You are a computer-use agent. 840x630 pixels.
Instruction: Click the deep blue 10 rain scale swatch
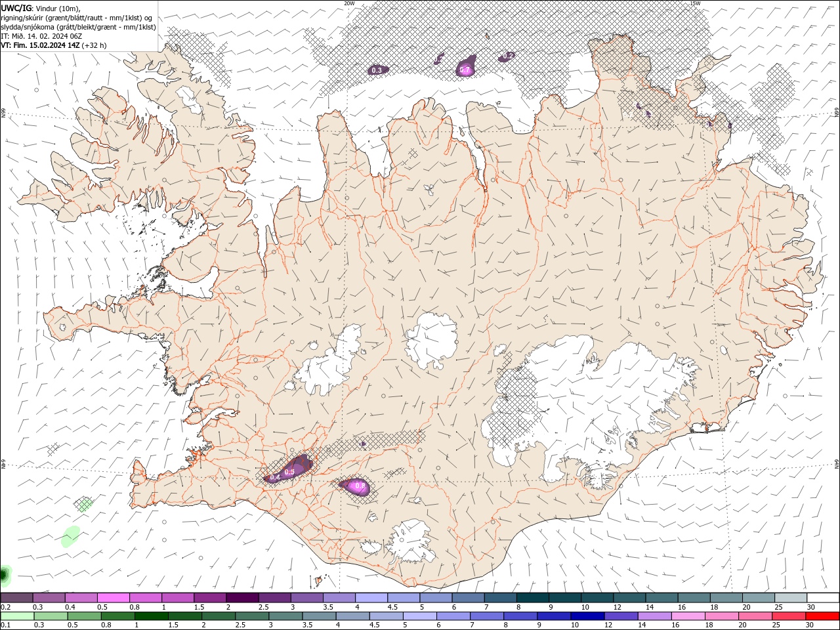[587, 616]
